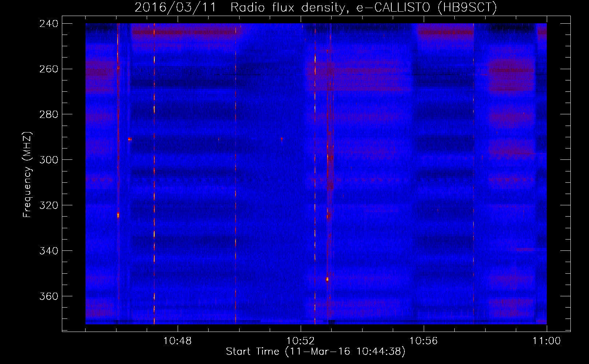This screenshot has width=589, height=364.
Task: Click the date "2016/03/11" in the title
Action: point(175,7)
